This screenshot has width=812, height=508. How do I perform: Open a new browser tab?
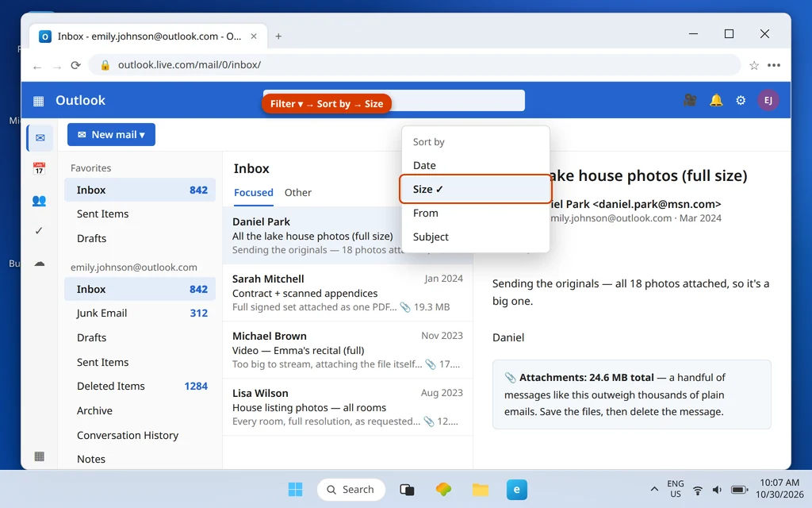[278, 37]
